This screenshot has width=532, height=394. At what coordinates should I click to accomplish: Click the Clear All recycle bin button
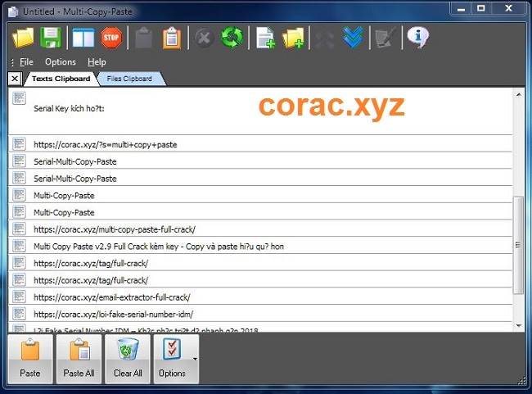[x=128, y=359]
